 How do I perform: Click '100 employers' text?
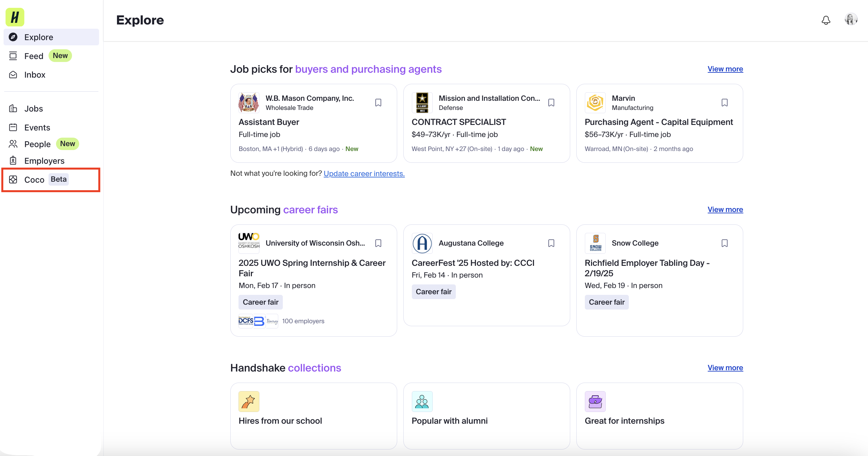pos(303,321)
